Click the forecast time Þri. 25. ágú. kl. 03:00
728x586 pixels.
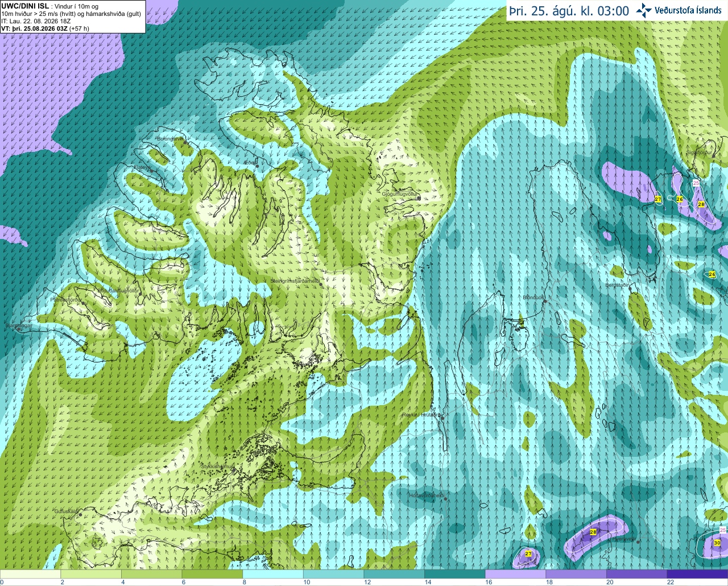[x=569, y=11]
